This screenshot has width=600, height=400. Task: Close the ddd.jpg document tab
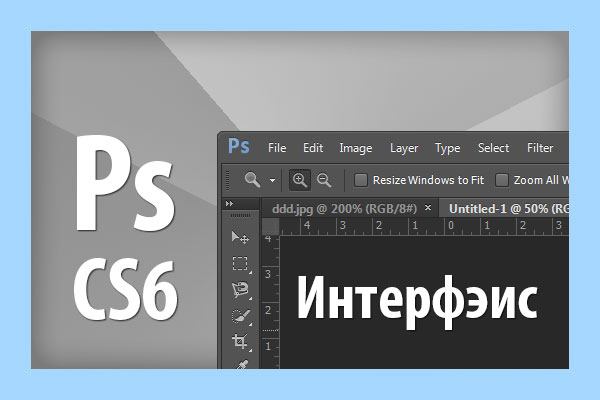click(428, 208)
